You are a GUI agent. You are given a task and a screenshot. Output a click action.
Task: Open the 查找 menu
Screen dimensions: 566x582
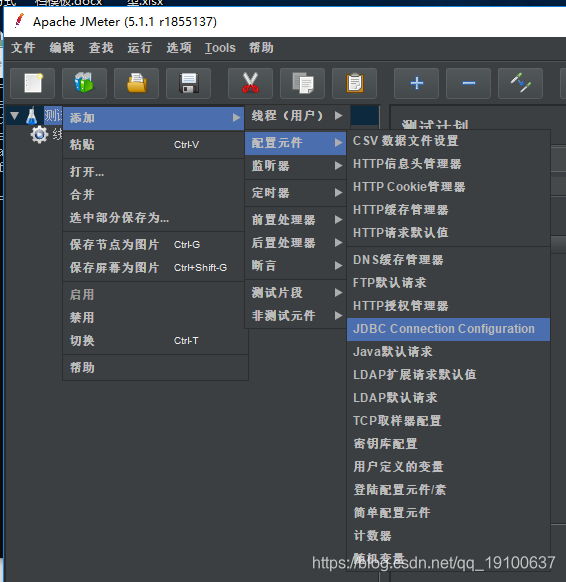pos(101,48)
